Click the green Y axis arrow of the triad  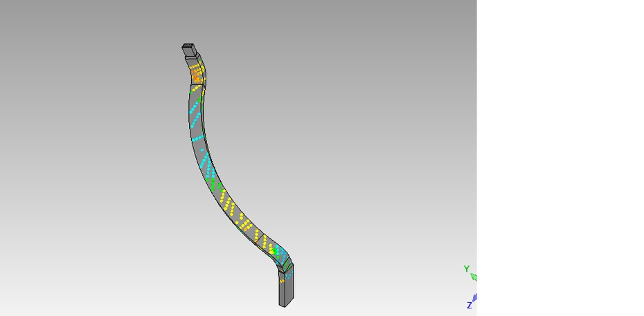click(474, 277)
